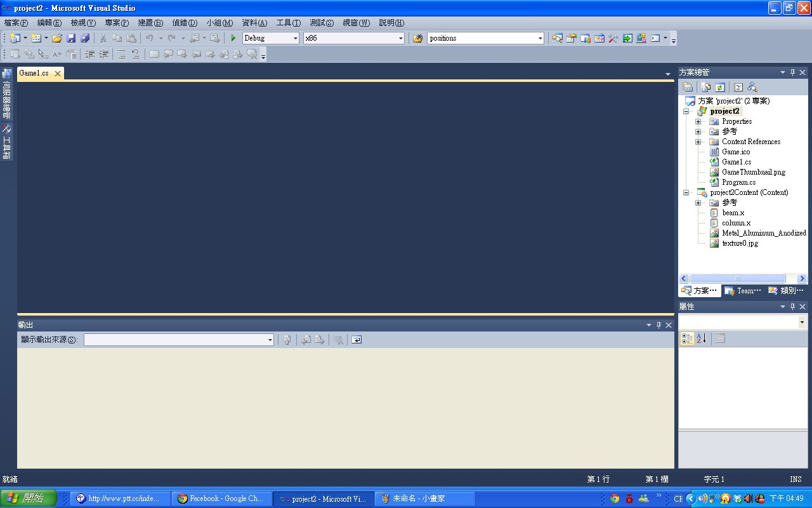Toggle Alphabetical sort in Properties panel
This screenshot has width=812, height=508.
(701, 338)
